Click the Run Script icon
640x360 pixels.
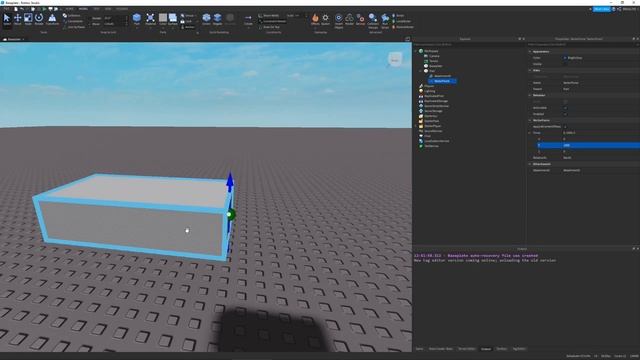(x=385, y=20)
